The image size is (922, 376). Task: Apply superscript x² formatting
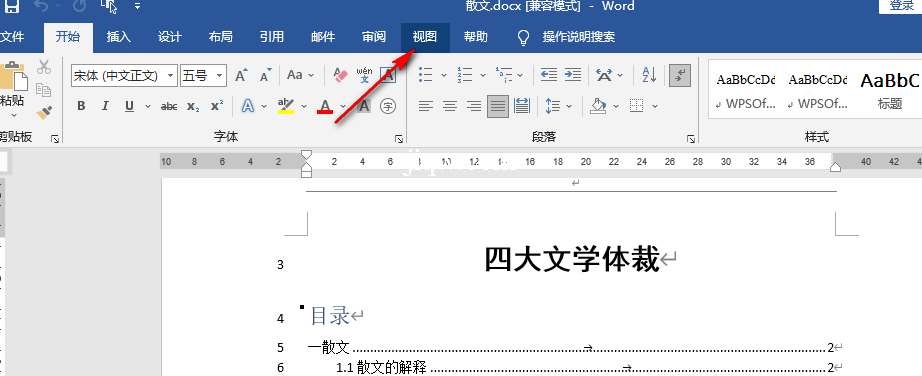click(x=217, y=107)
